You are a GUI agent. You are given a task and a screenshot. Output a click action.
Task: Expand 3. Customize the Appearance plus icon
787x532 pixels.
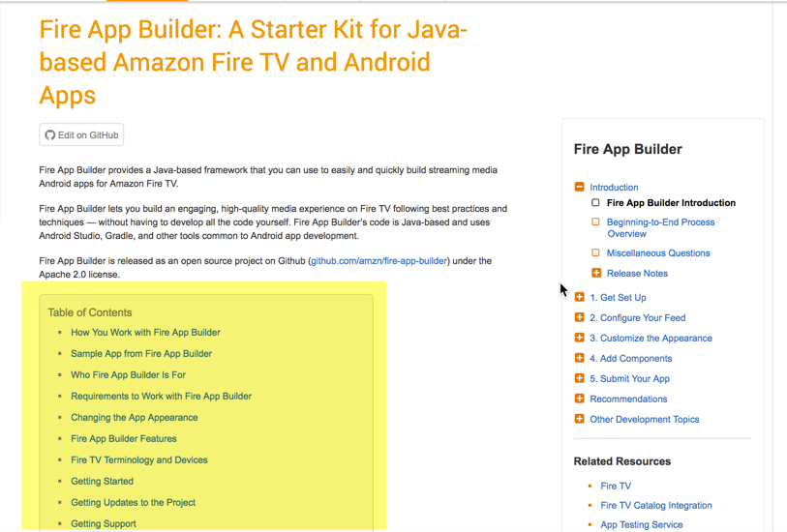pos(579,338)
